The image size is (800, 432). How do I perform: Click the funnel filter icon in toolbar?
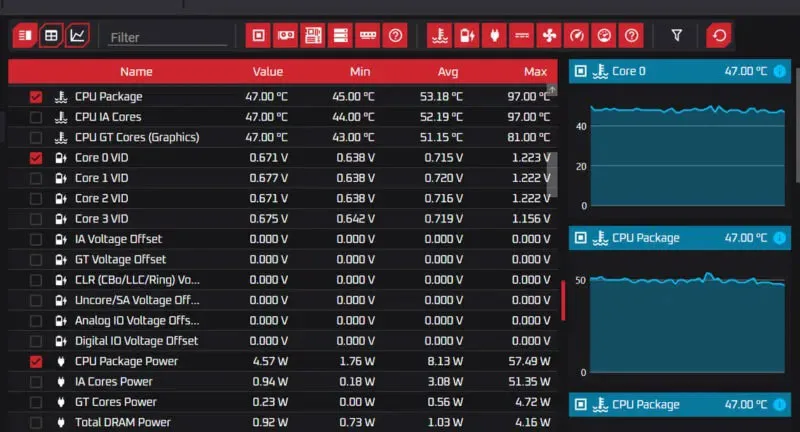click(676, 36)
